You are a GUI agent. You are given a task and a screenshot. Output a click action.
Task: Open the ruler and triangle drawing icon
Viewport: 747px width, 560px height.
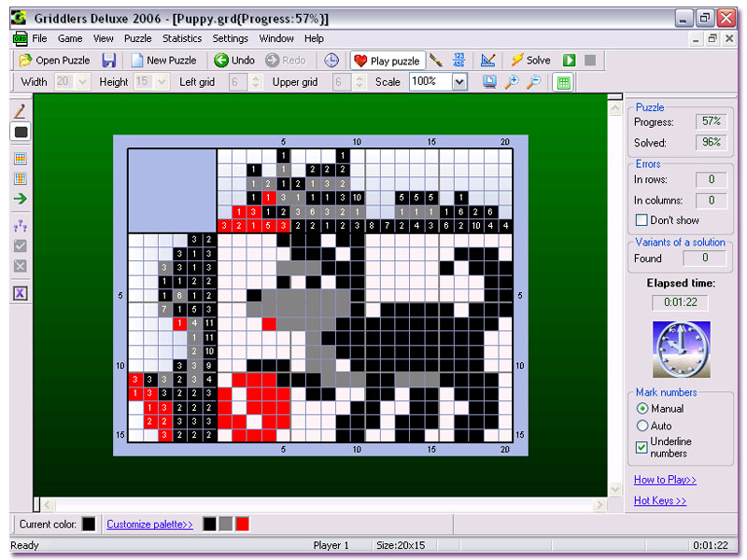(487, 61)
